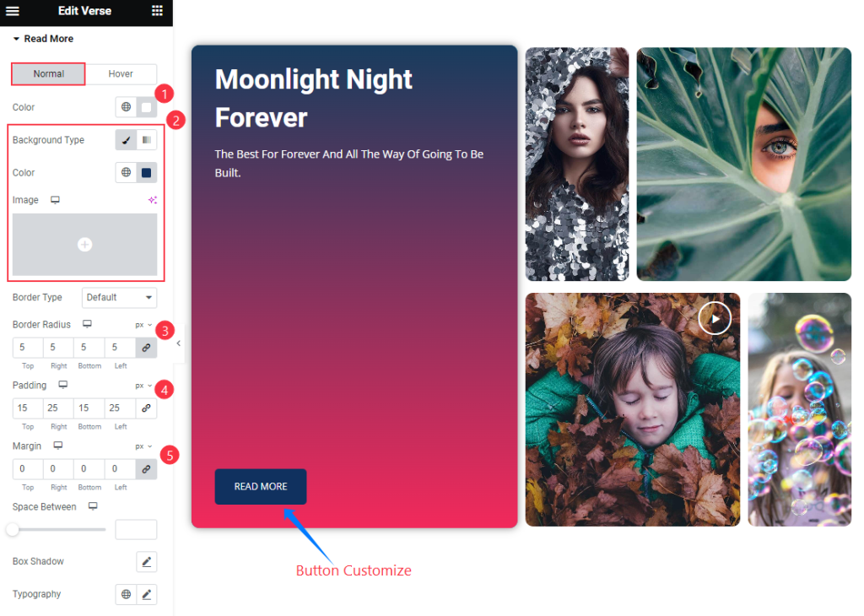Click the Typography global fonts globe icon

coord(127,595)
